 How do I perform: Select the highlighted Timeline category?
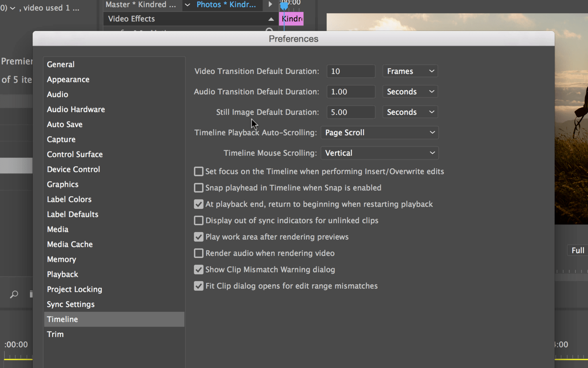click(x=114, y=319)
